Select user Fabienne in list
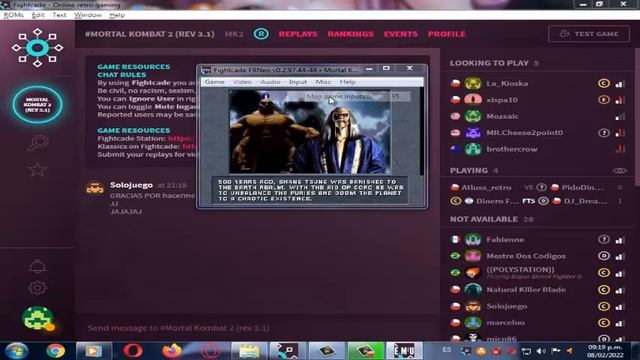The width and height of the screenshot is (640, 360). point(538,240)
